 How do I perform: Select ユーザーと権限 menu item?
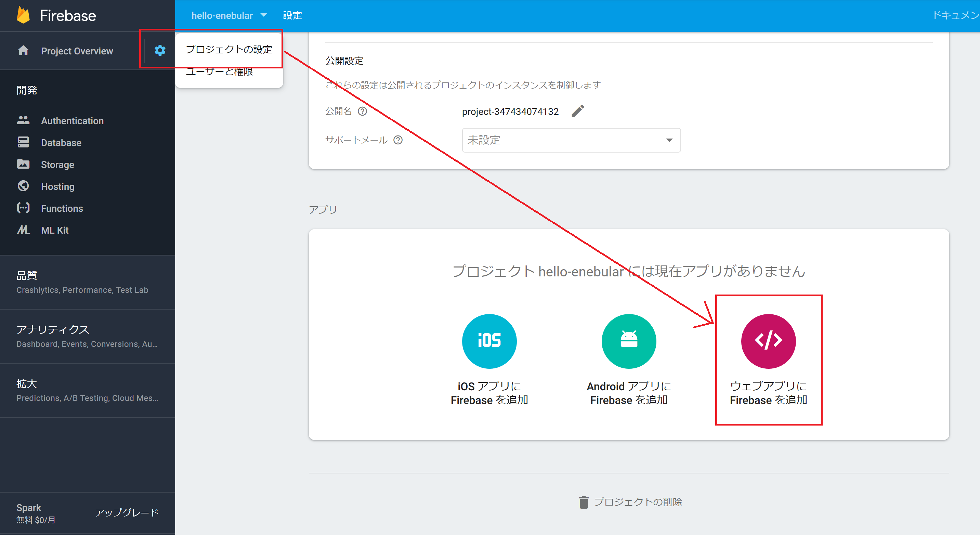click(x=229, y=72)
